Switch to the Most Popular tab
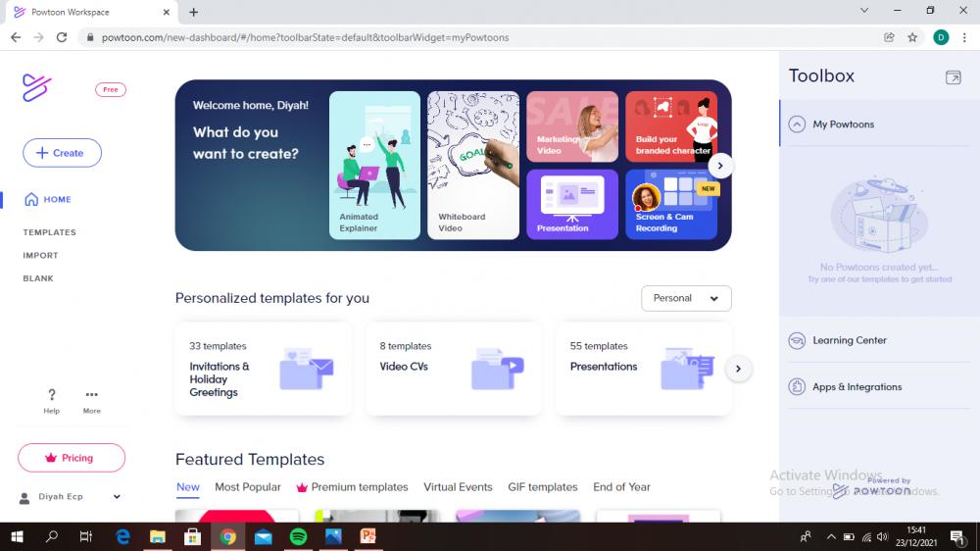Screen dimensions: 980x551 pos(248,487)
